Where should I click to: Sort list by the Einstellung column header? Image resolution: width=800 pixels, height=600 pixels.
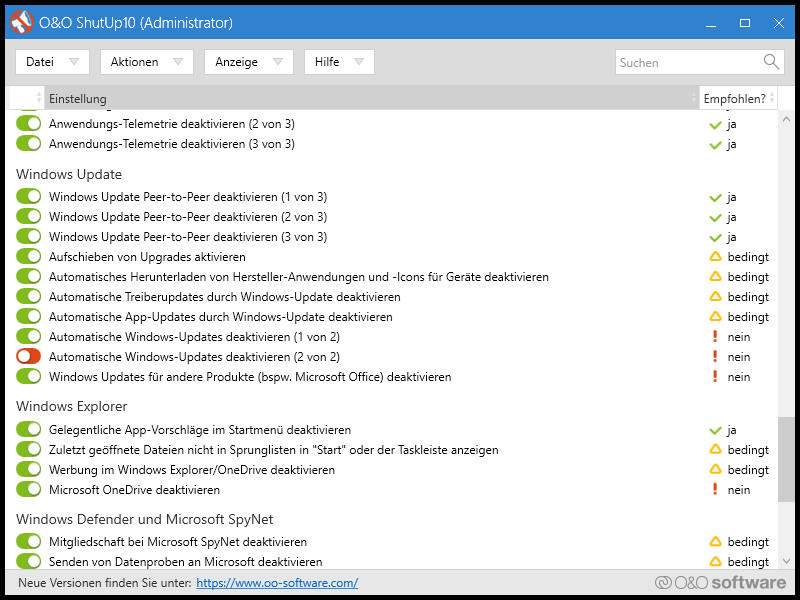[371, 98]
